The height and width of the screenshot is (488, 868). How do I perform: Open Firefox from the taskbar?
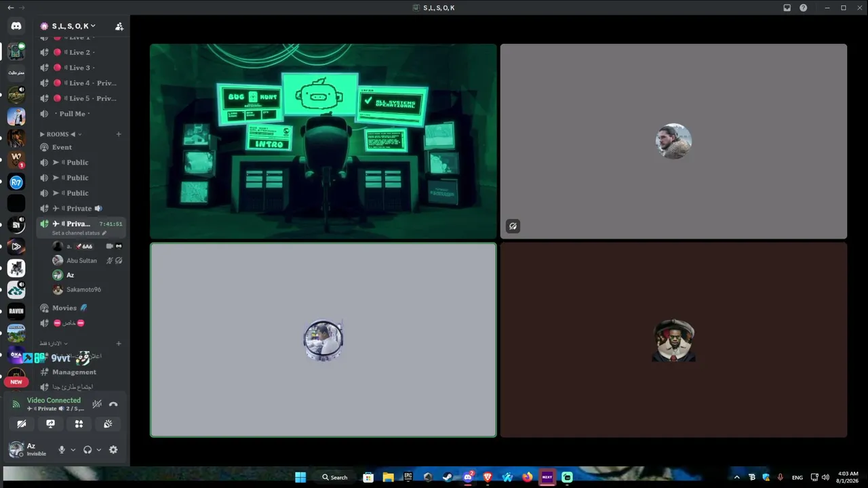click(527, 477)
